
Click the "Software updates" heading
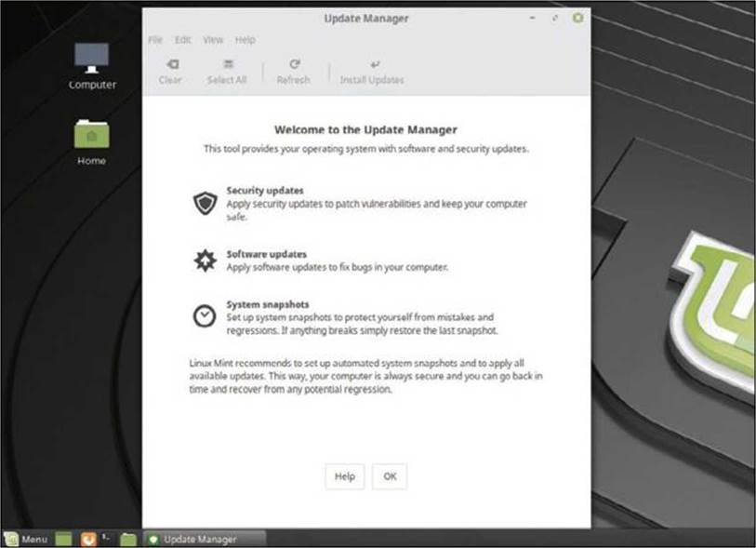point(267,254)
